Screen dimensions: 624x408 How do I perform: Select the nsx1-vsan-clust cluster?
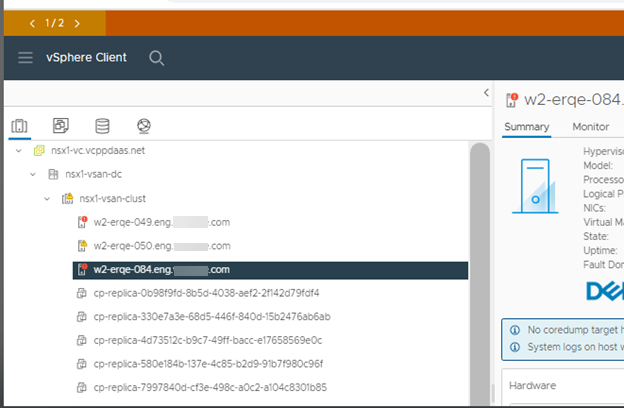pyautogui.click(x=113, y=199)
